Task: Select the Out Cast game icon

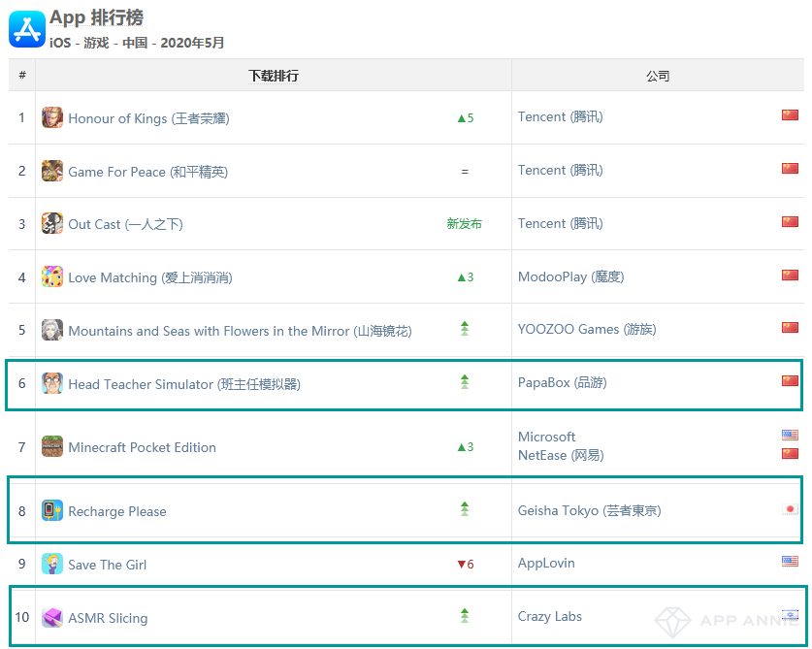Action: pos(52,223)
